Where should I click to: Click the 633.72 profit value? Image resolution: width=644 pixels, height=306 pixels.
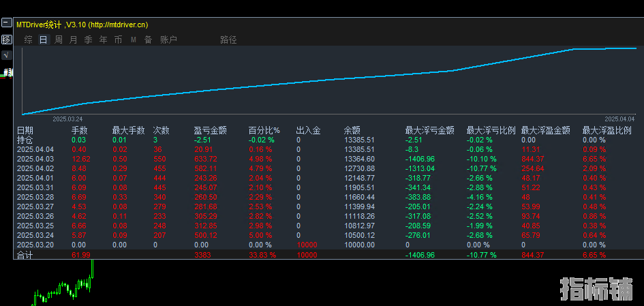(205, 159)
